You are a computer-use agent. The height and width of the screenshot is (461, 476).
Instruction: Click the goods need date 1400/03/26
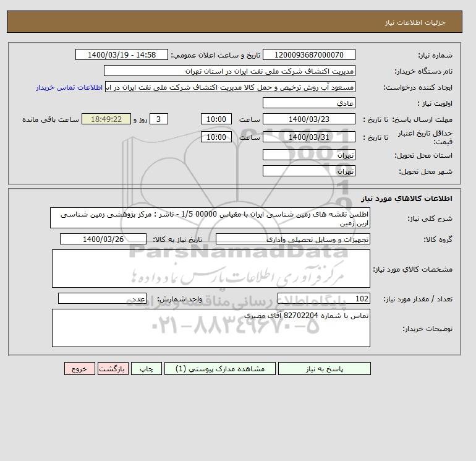coord(103,239)
